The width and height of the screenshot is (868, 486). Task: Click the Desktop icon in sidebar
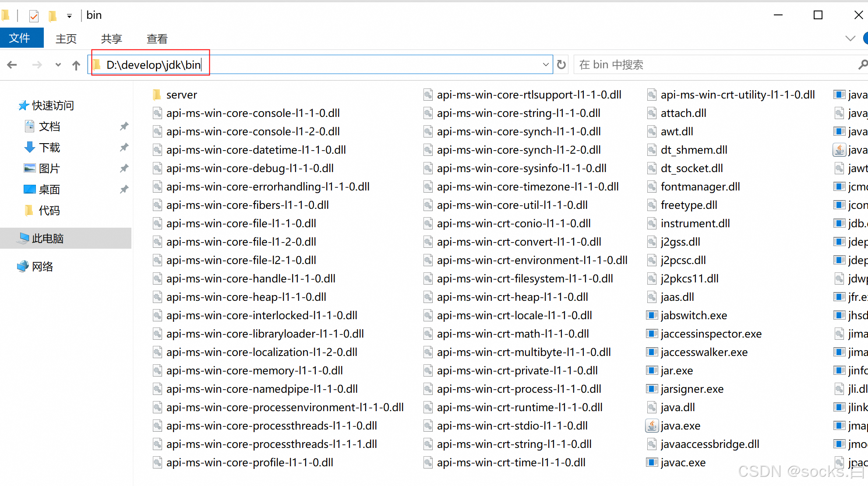coord(30,189)
